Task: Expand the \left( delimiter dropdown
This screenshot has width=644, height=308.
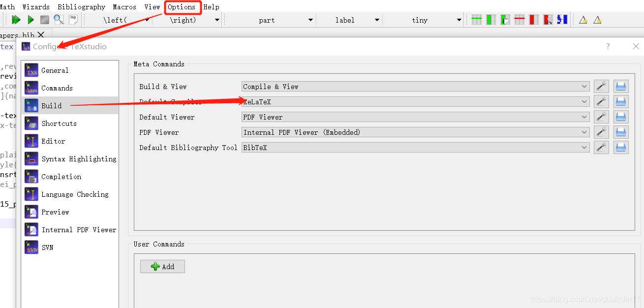Action: 148,20
